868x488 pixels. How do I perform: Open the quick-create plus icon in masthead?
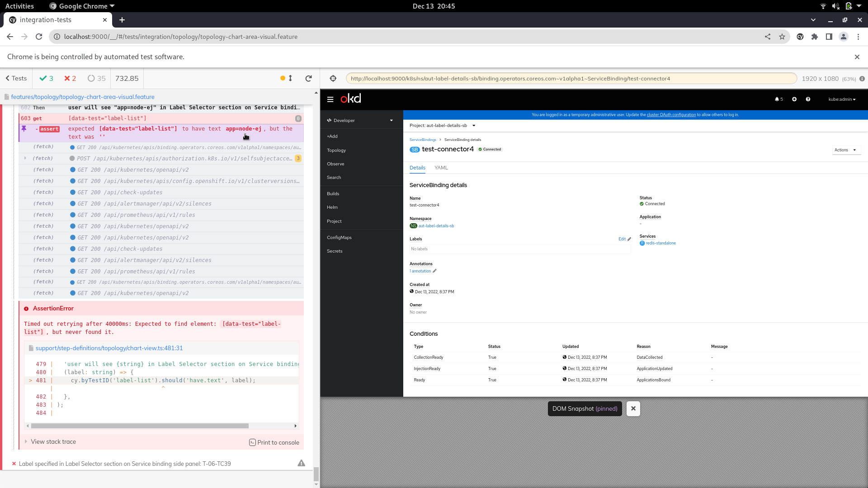(x=794, y=99)
